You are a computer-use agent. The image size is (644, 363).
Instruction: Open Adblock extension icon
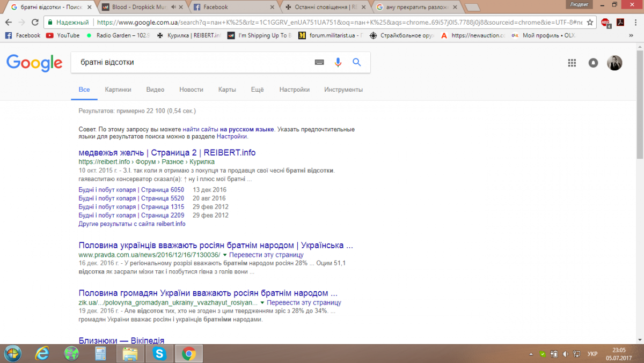pyautogui.click(x=605, y=23)
